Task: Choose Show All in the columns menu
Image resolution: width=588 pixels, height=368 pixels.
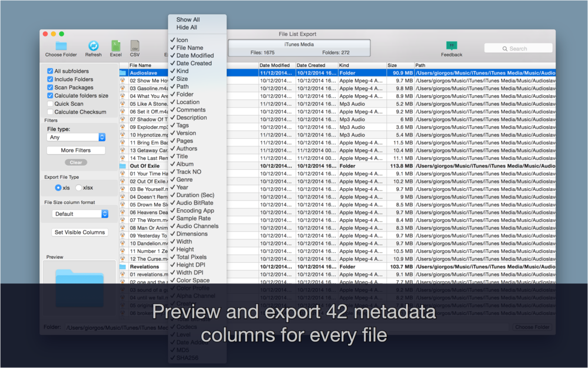Action: [x=188, y=20]
